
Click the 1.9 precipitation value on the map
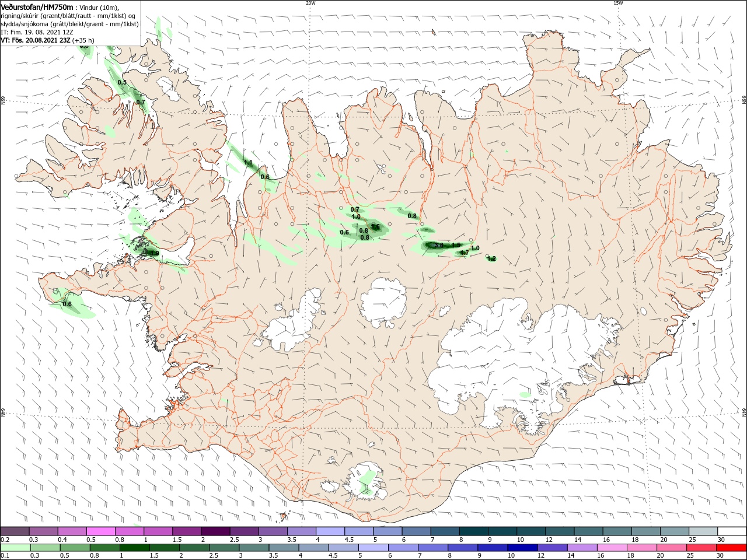click(x=154, y=253)
